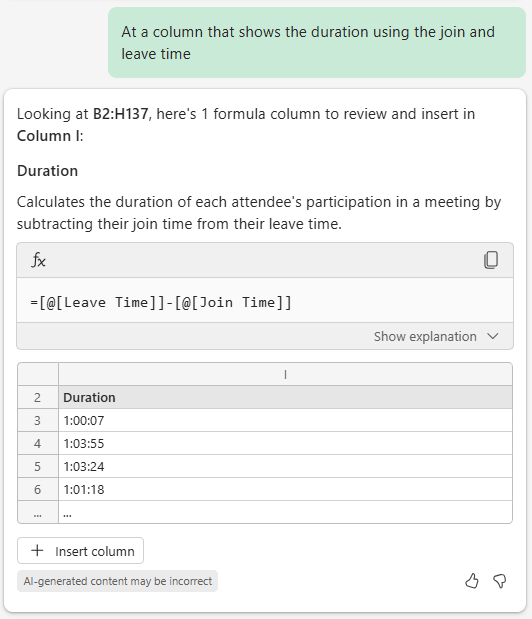This screenshot has width=532, height=619.
Task: Select the 1:00:07 duration cell
Action: point(285,420)
